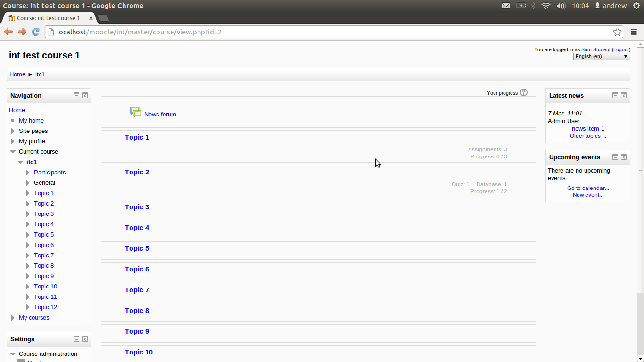This screenshot has width=644, height=362.
Task: Click Assignments: 3 text in Topic 1
Action: [x=487, y=149]
